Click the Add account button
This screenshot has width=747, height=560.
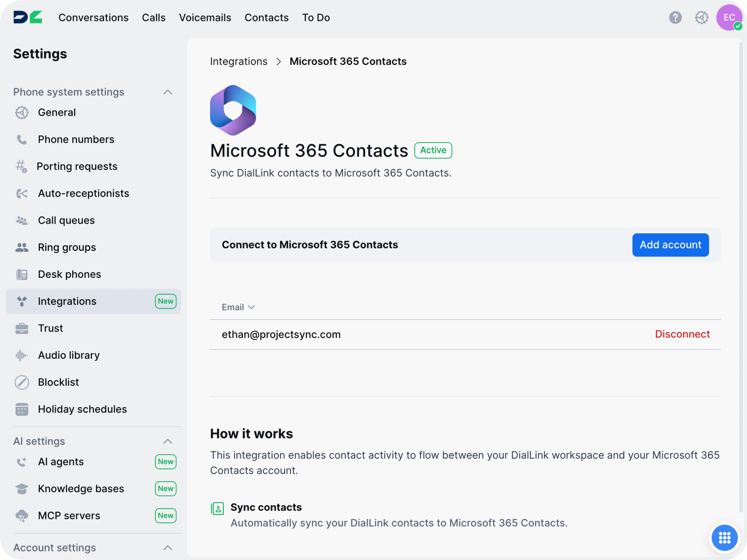click(x=670, y=245)
